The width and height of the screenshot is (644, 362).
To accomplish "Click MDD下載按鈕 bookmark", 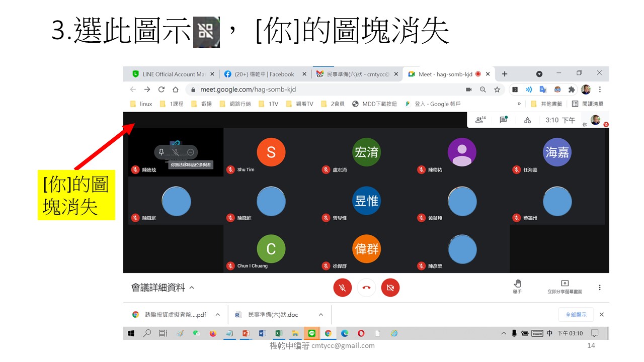I will click(374, 104).
